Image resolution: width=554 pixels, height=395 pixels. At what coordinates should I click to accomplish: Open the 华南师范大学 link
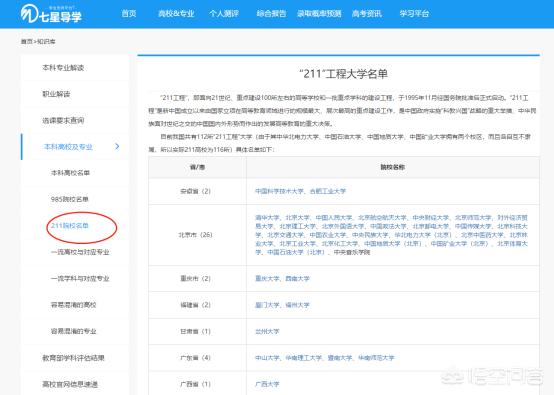(376, 358)
